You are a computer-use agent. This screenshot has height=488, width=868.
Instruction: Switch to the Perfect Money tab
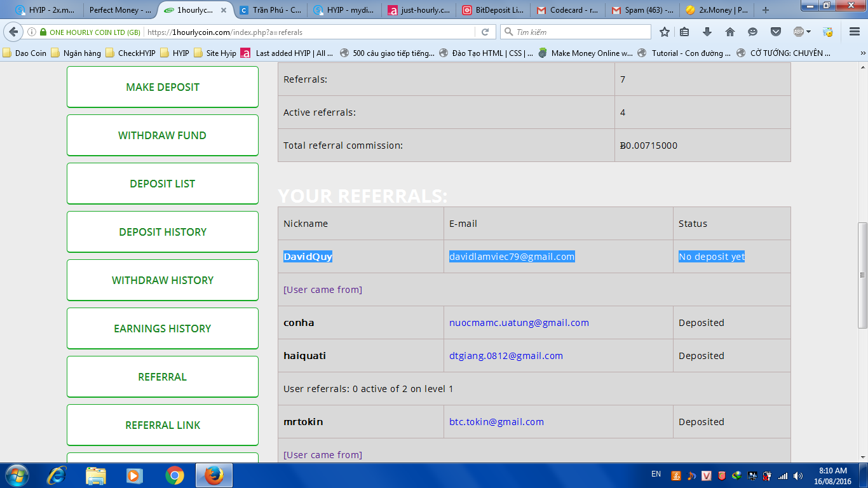(120, 10)
